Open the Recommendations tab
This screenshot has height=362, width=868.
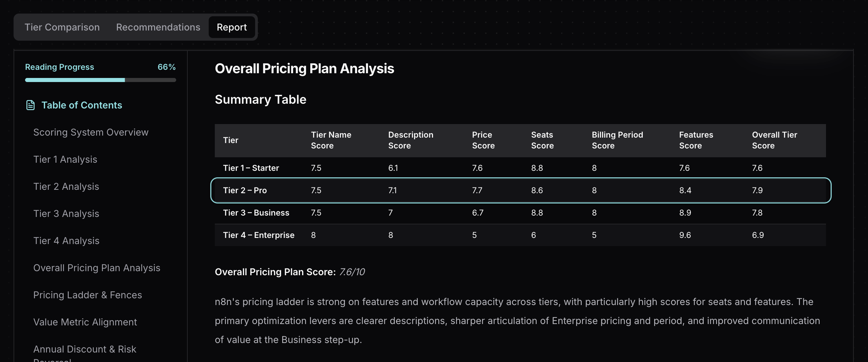[158, 27]
